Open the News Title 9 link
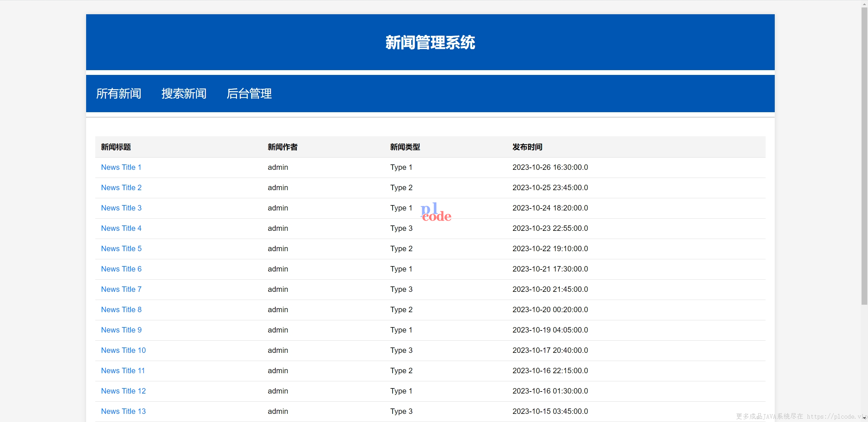The width and height of the screenshot is (868, 422). coord(121,330)
